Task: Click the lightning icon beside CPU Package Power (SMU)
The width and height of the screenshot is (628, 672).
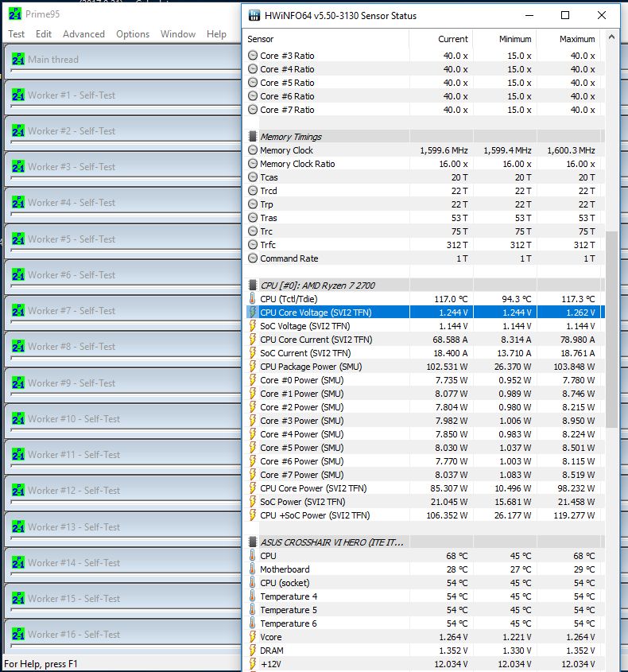Action: (252, 367)
